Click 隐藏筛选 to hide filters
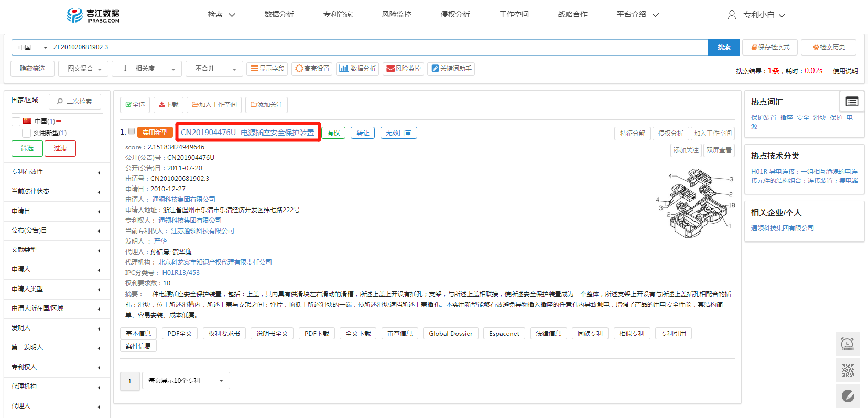The width and height of the screenshot is (868, 418). pos(32,69)
